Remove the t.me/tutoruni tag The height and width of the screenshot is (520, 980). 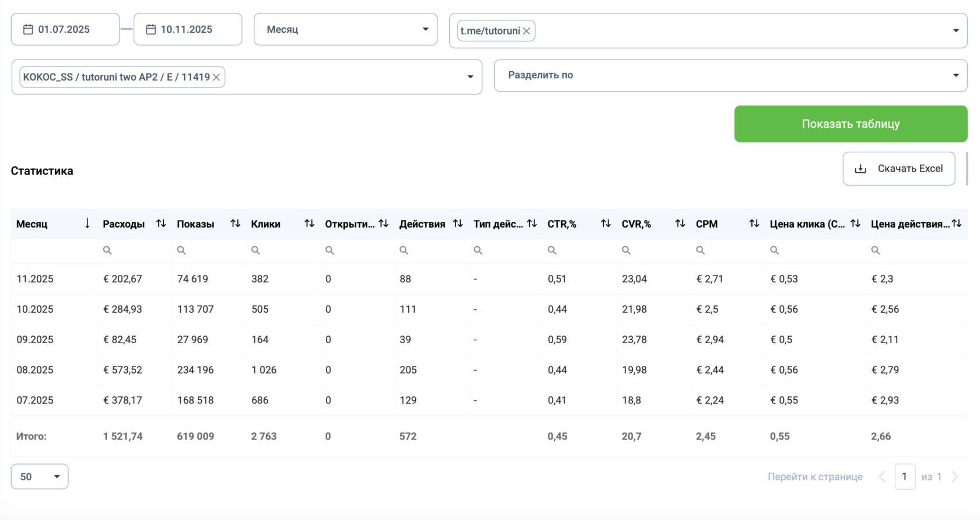(527, 31)
